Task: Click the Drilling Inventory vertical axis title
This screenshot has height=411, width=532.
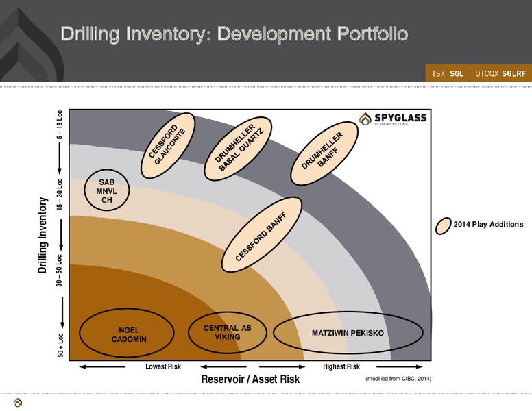Action: pos(42,235)
